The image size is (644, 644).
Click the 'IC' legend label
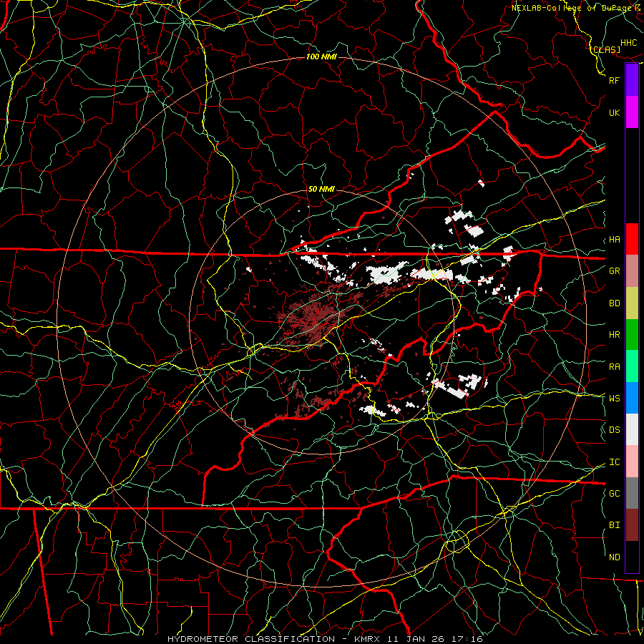click(x=614, y=462)
